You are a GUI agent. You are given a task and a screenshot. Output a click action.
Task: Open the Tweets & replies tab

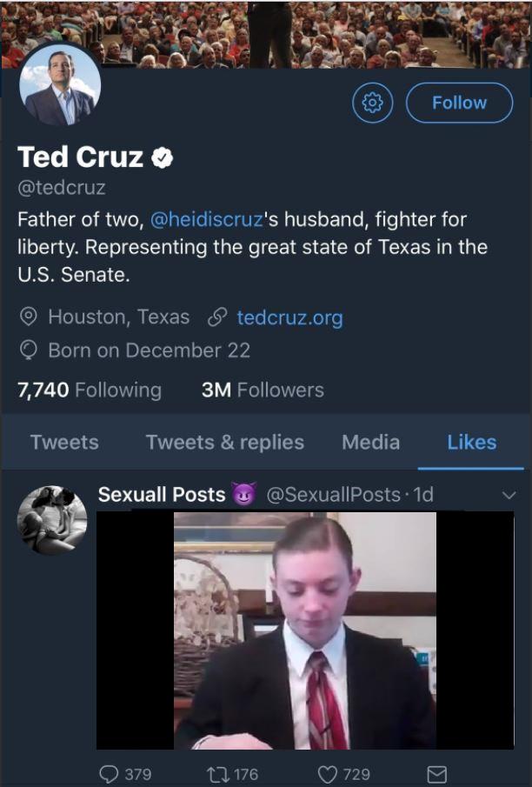point(225,442)
